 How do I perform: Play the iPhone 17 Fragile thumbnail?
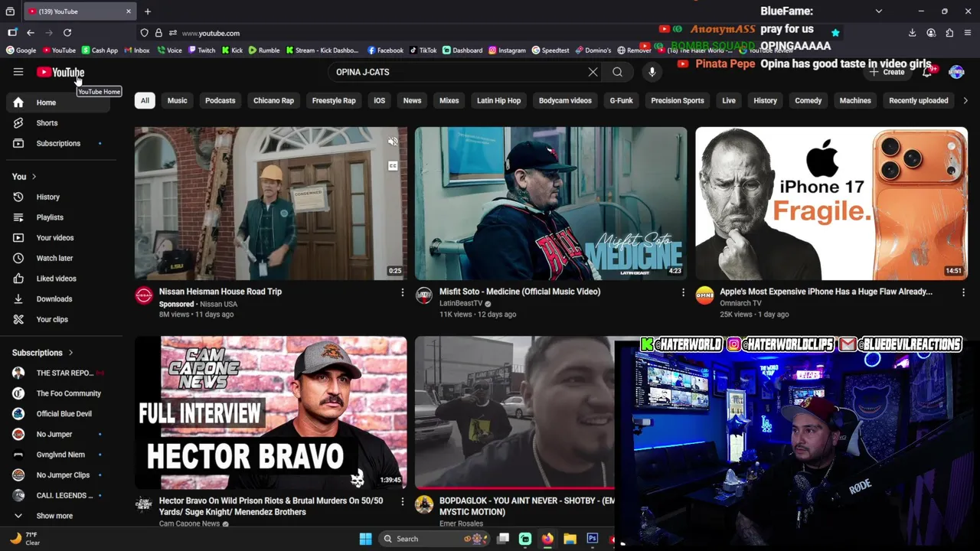831,204
